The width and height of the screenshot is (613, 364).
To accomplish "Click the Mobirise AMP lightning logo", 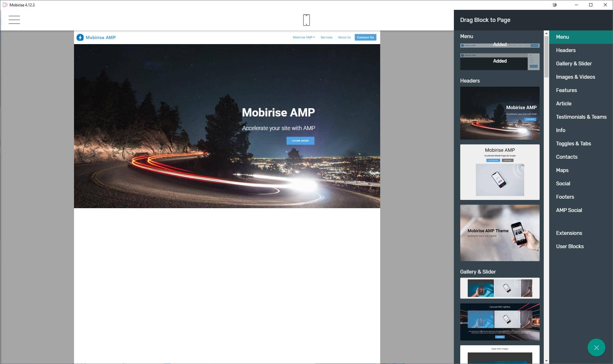I will click(x=80, y=37).
